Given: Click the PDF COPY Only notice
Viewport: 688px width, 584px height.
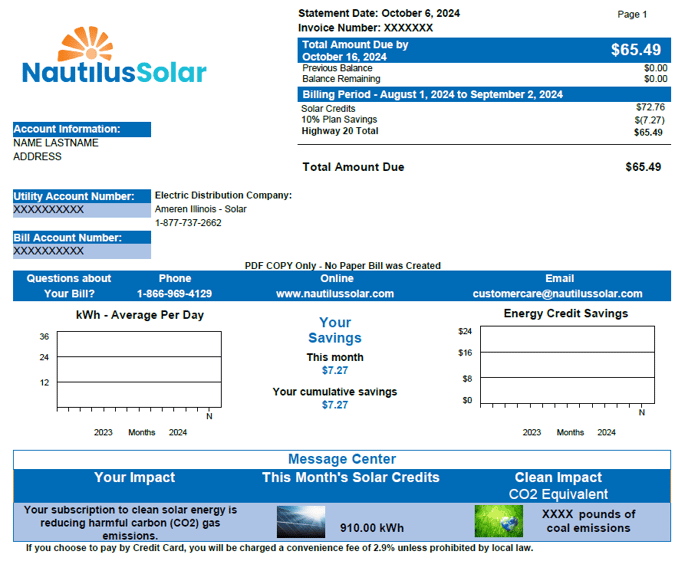Looking at the screenshot, I should pos(343,265).
